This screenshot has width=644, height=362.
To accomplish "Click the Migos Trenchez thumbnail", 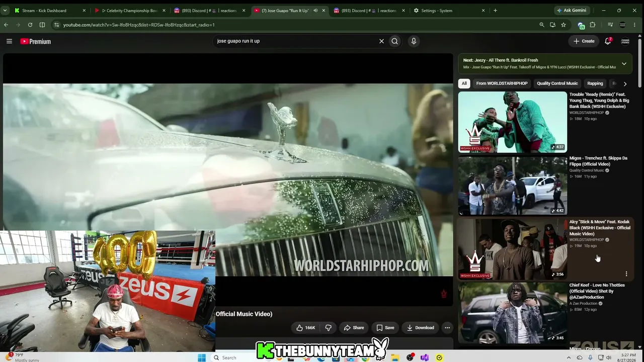I will tap(512, 186).
